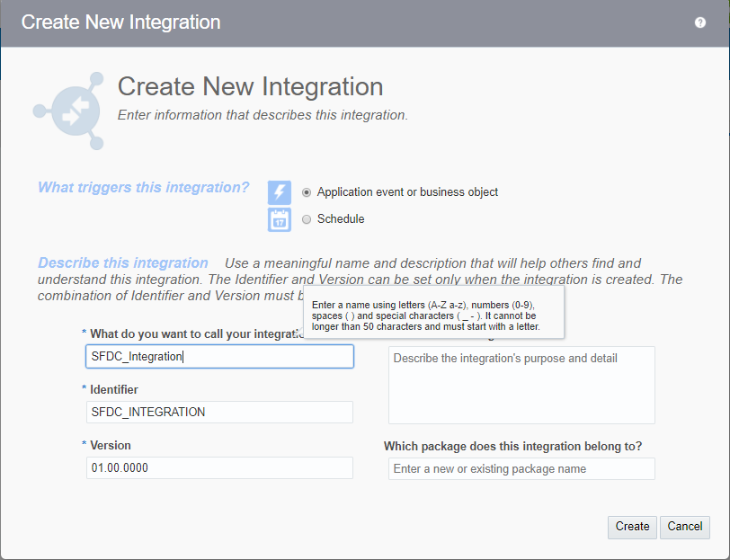This screenshot has width=730, height=560.
Task: Click the "Which package does this integration belong to?" label
Action: click(x=512, y=447)
